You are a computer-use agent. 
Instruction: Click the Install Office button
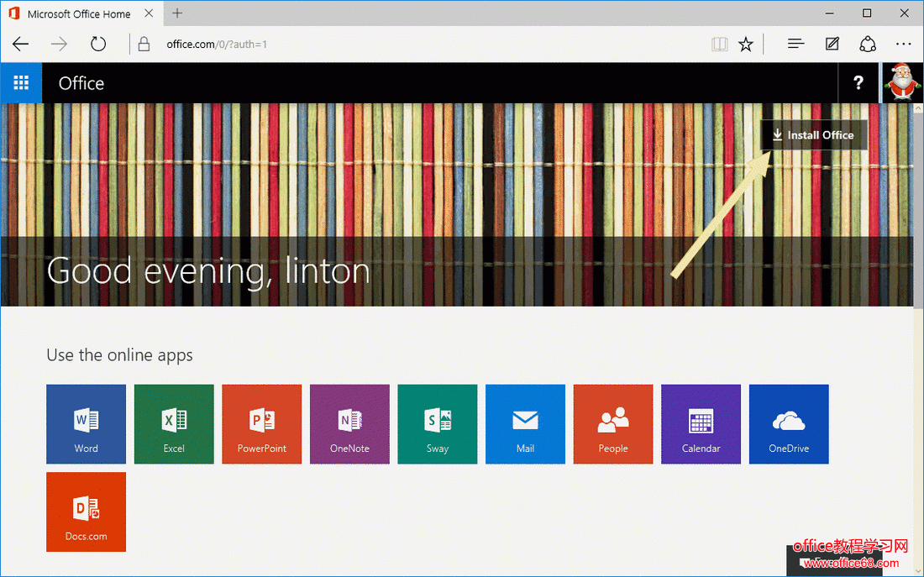coord(813,134)
